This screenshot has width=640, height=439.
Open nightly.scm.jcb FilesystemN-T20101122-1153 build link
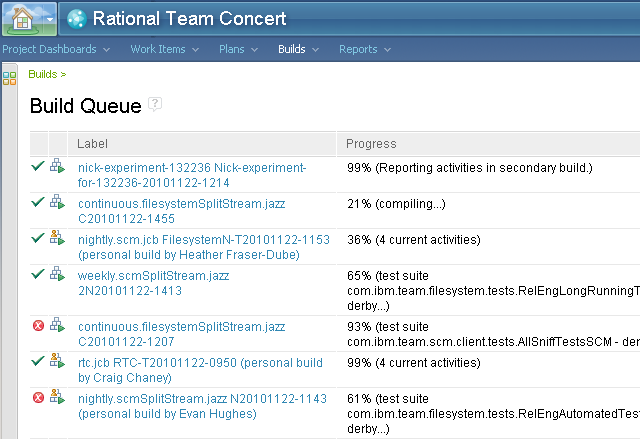coord(204,247)
